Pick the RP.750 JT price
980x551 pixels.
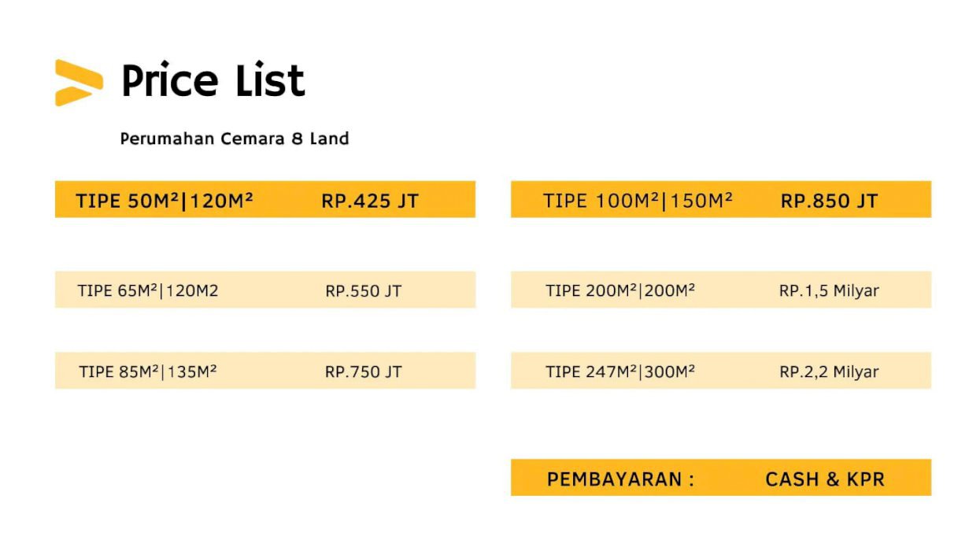coord(363,372)
